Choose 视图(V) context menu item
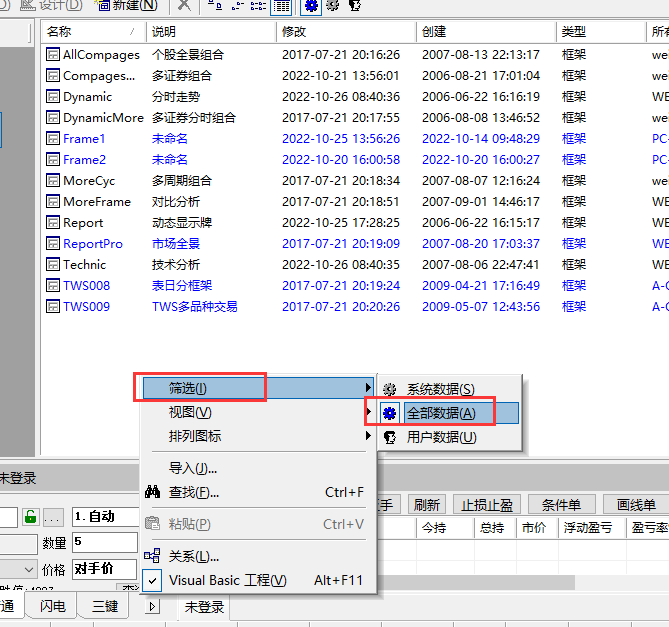The width and height of the screenshot is (669, 627). (259, 412)
